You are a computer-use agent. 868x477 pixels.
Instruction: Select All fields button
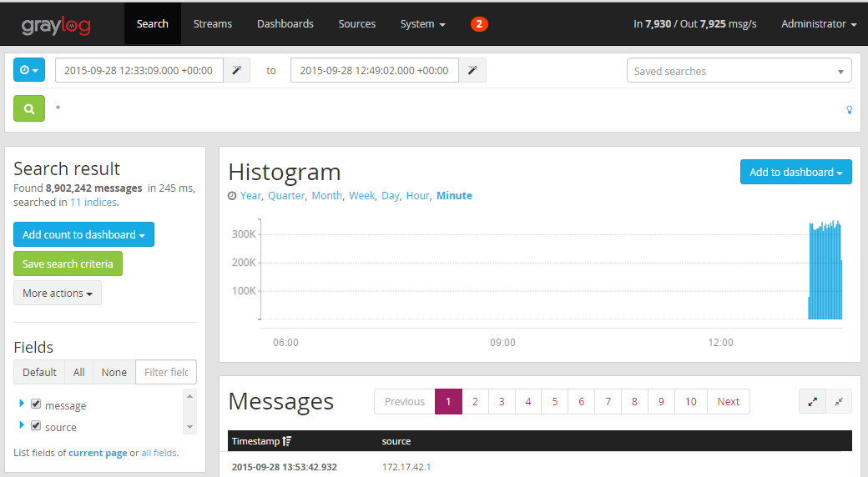(79, 373)
